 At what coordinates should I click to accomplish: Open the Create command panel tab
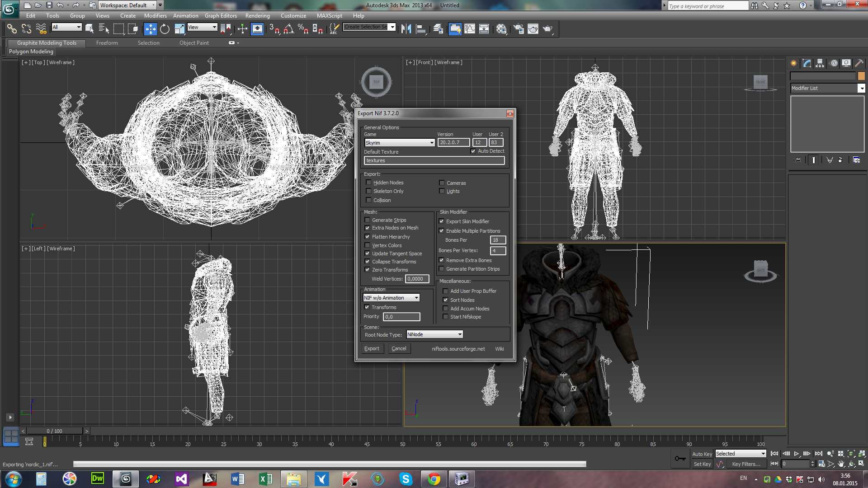tap(794, 63)
